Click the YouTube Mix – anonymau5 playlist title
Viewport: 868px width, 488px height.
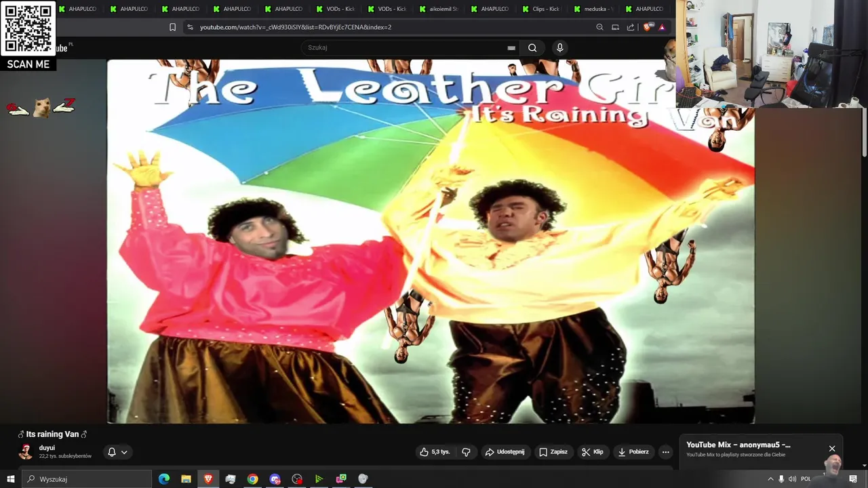[x=738, y=445]
